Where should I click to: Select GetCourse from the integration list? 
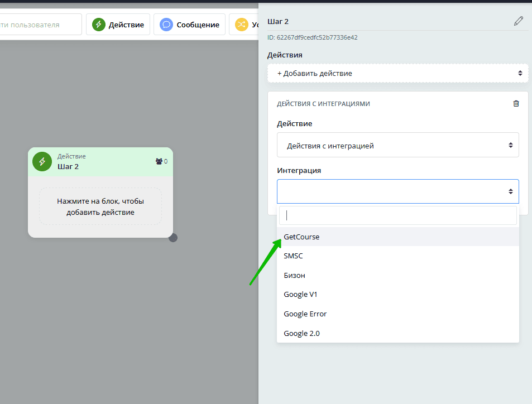point(301,237)
